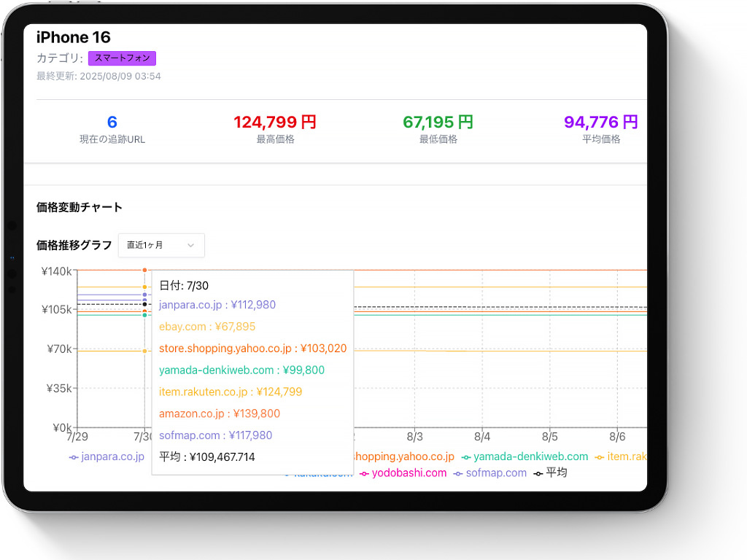This screenshot has width=747, height=560.
Task: Click the yodobashi.com pink legend marker icon
Action: coord(364,474)
